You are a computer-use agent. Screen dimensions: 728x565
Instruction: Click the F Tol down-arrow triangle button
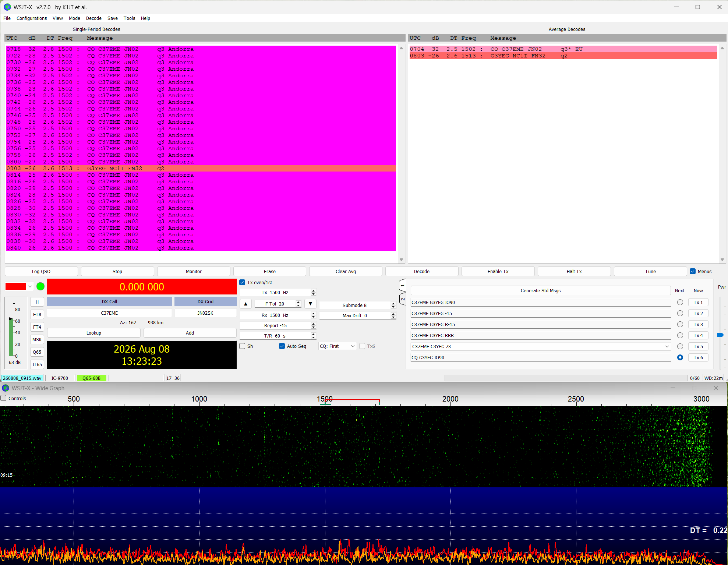(310, 304)
